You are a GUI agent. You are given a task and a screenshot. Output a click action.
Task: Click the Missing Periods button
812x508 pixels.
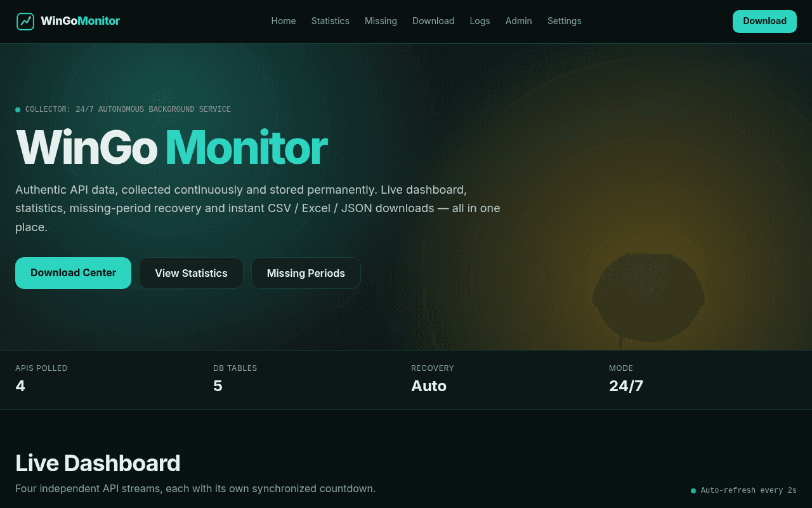tap(306, 273)
